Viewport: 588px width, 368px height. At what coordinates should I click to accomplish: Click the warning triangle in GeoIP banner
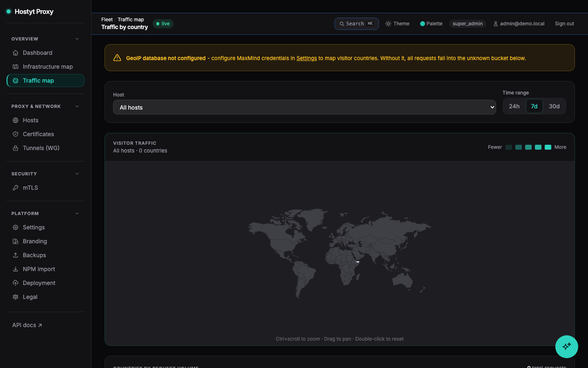pyautogui.click(x=117, y=58)
